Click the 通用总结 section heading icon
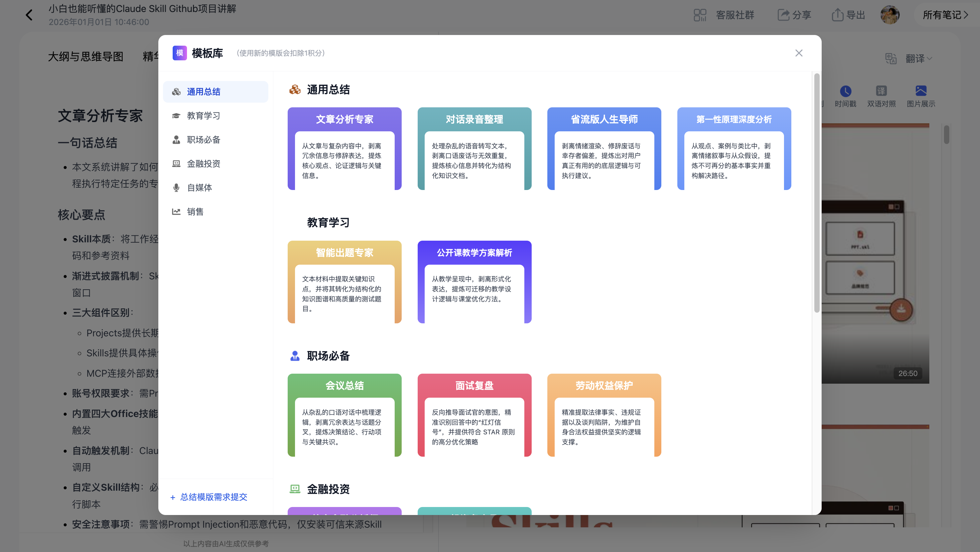980x552 pixels. [x=295, y=90]
